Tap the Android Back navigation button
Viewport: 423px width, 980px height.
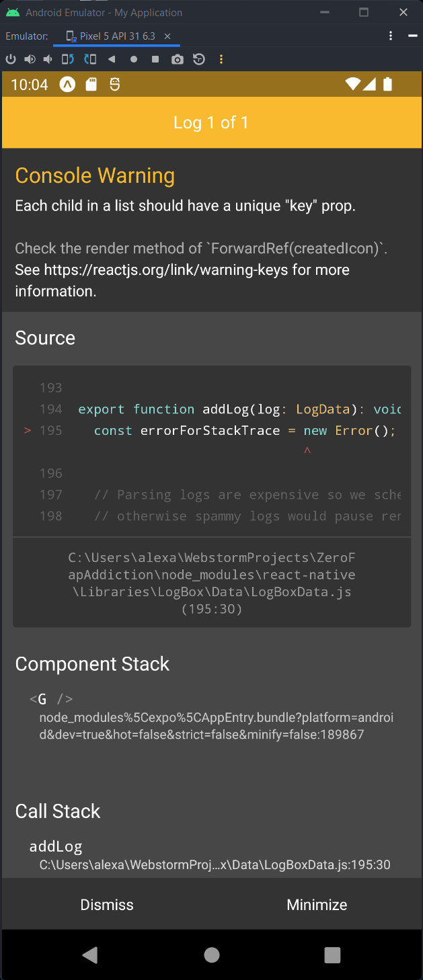(89, 954)
